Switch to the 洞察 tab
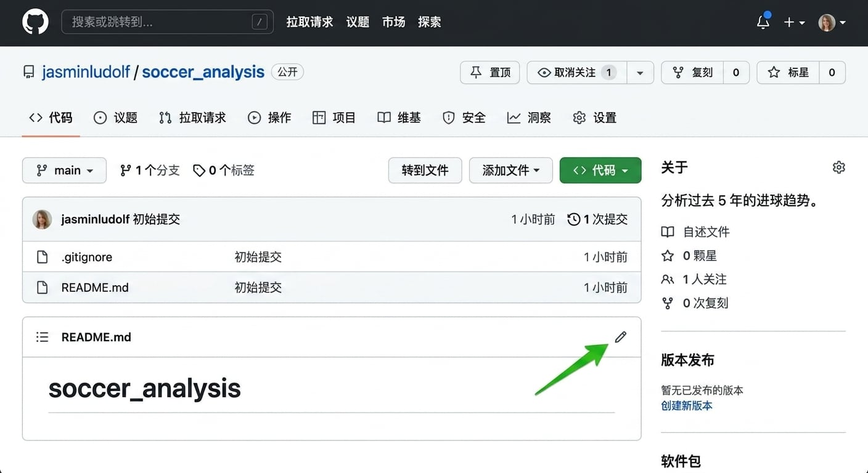Image resolution: width=868 pixels, height=473 pixels. coord(529,118)
